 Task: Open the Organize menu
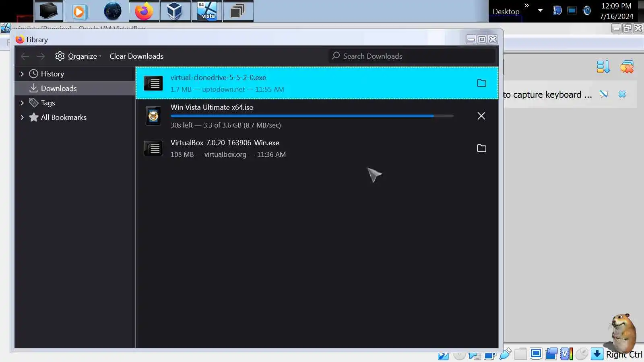point(78,56)
